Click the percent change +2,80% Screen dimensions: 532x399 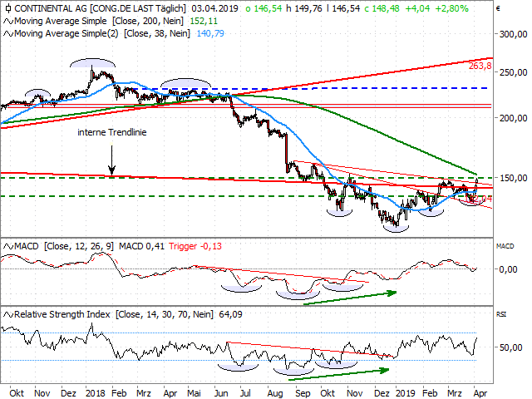(x=451, y=8)
